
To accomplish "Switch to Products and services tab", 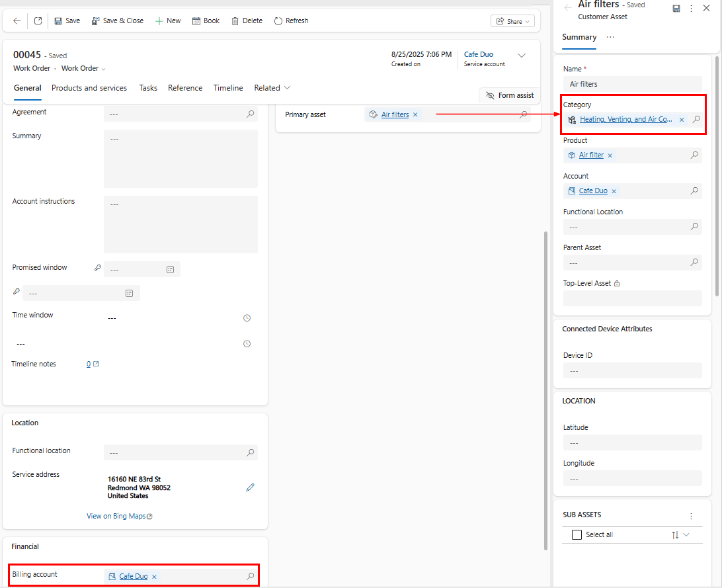I will [x=89, y=88].
